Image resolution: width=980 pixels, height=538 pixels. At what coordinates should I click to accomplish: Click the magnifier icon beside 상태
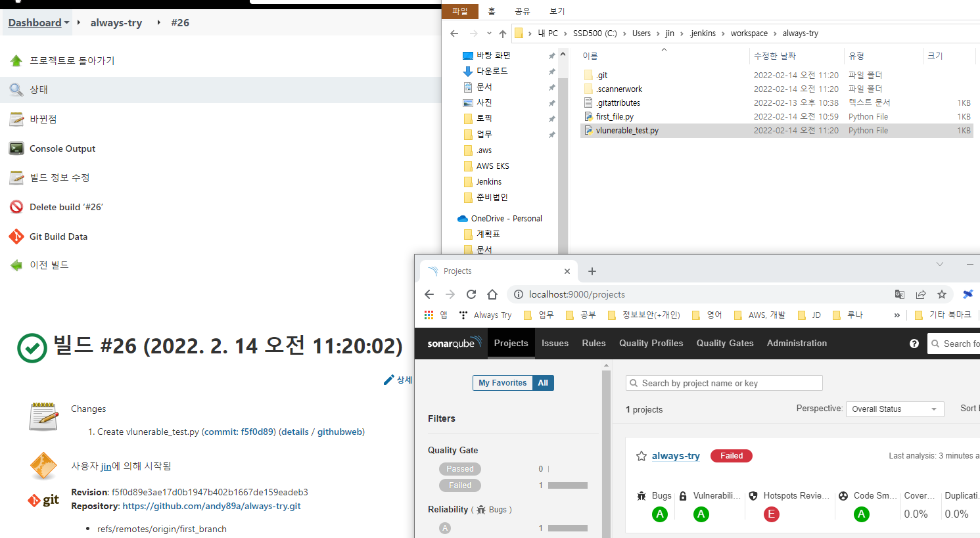point(16,89)
